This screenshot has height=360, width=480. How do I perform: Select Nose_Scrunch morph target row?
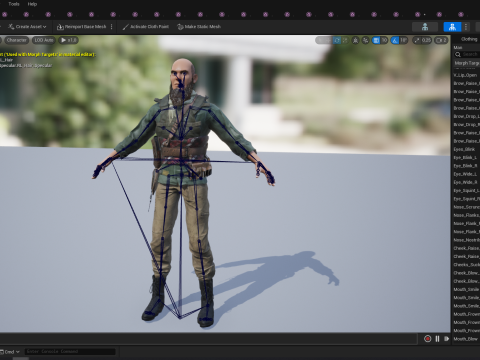coord(466,207)
